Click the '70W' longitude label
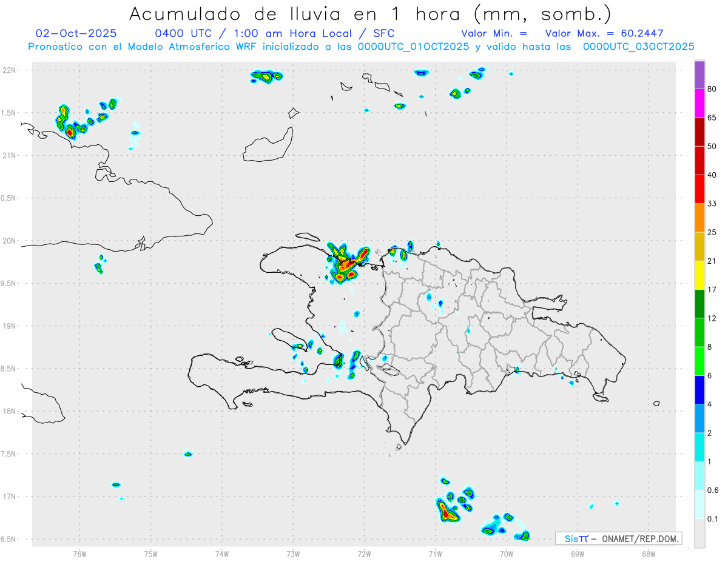The height and width of the screenshot is (562, 728). [507, 554]
